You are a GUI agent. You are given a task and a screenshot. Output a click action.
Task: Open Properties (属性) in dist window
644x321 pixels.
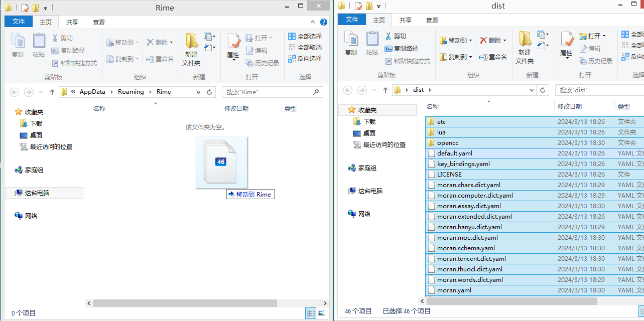tap(566, 46)
